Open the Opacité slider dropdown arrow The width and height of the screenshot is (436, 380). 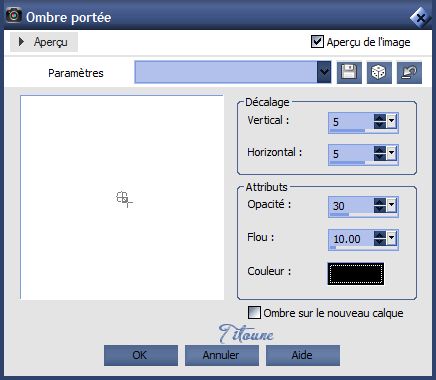coord(391,205)
